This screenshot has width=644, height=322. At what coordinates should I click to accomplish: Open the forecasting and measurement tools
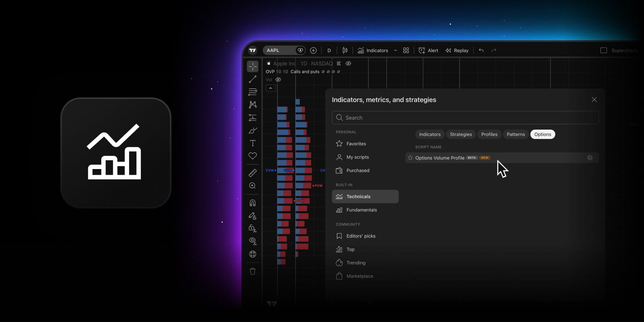pos(253,118)
